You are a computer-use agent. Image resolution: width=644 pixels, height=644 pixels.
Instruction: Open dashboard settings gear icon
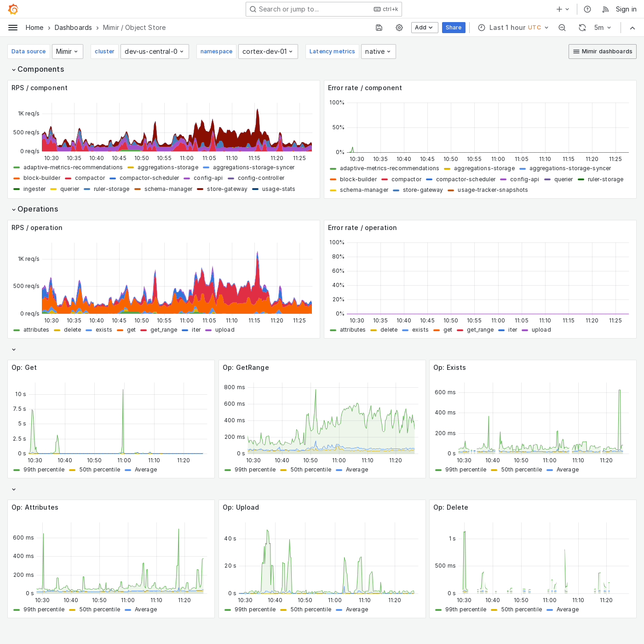click(x=399, y=28)
